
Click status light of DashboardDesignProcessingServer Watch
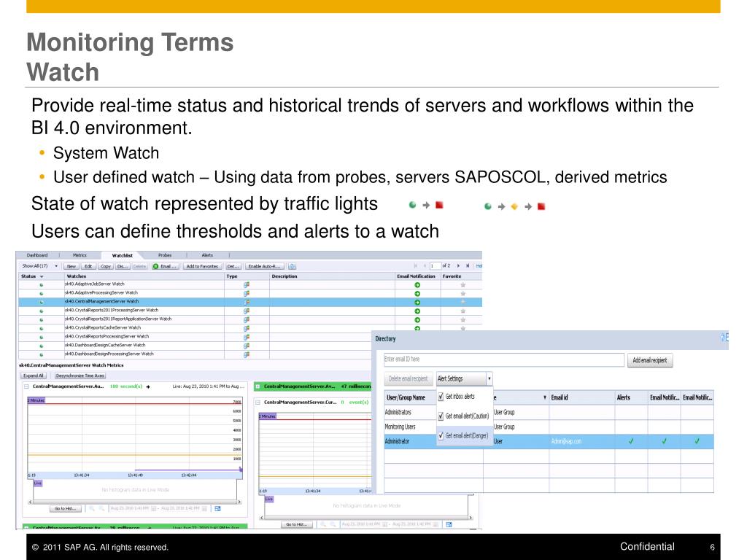(42, 355)
